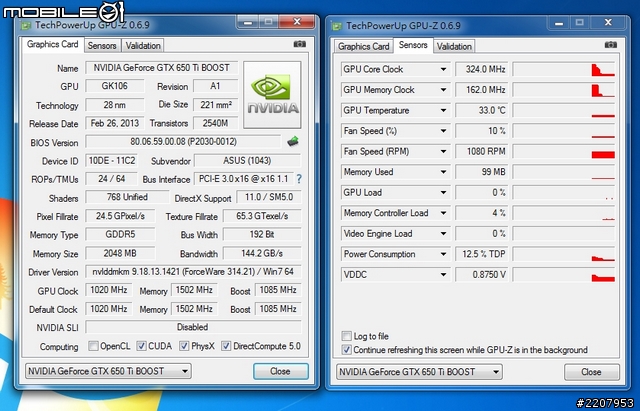Open GPU selector dropdown in Graphics Card window

click(x=108, y=371)
